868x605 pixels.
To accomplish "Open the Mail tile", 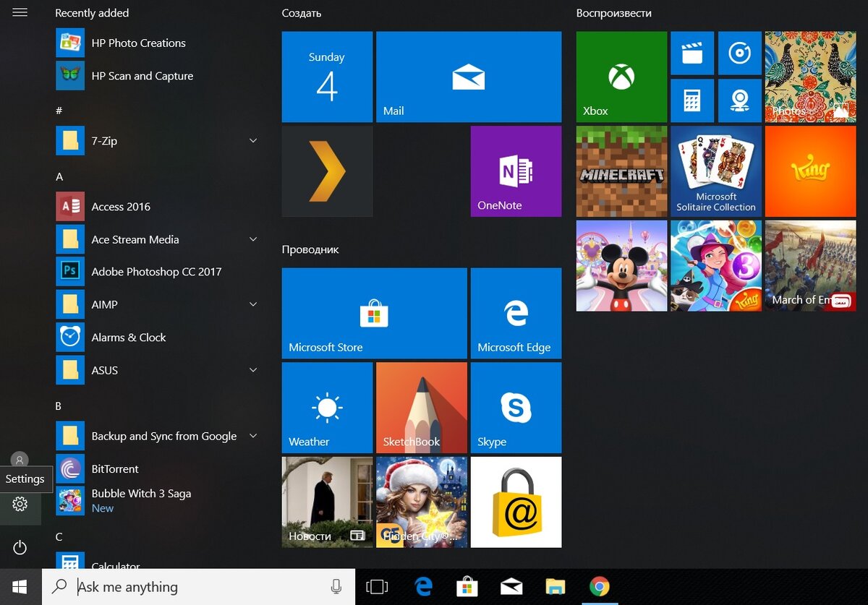I will click(x=469, y=77).
